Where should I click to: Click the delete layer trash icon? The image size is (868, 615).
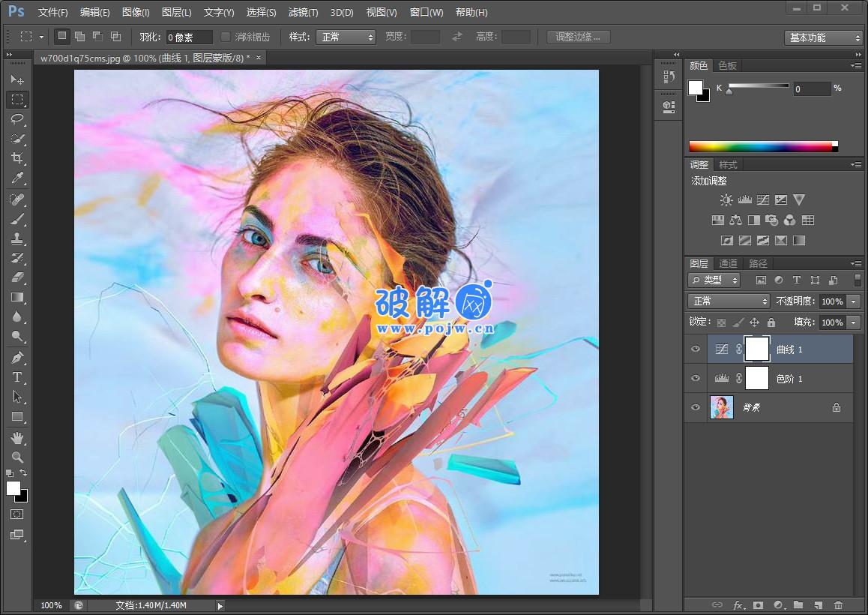[x=838, y=605]
